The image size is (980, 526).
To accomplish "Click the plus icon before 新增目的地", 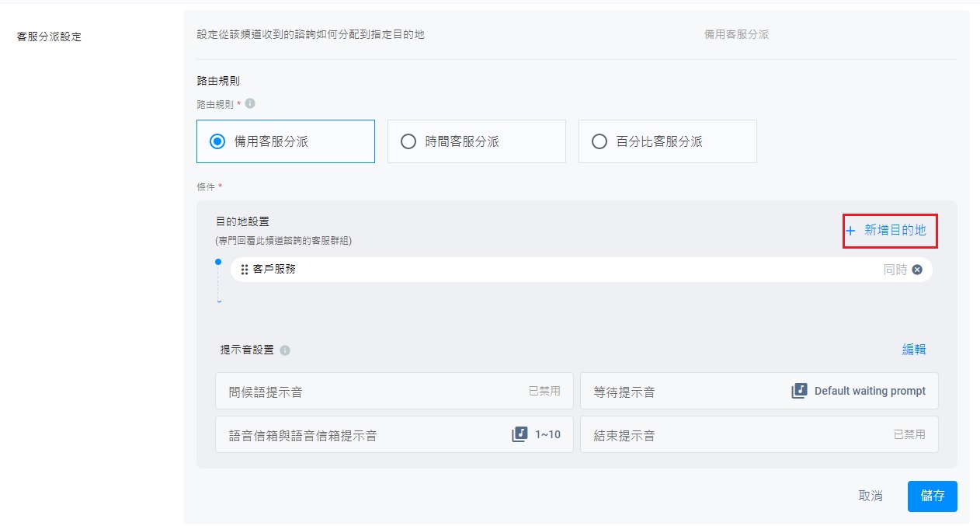I will tap(850, 231).
